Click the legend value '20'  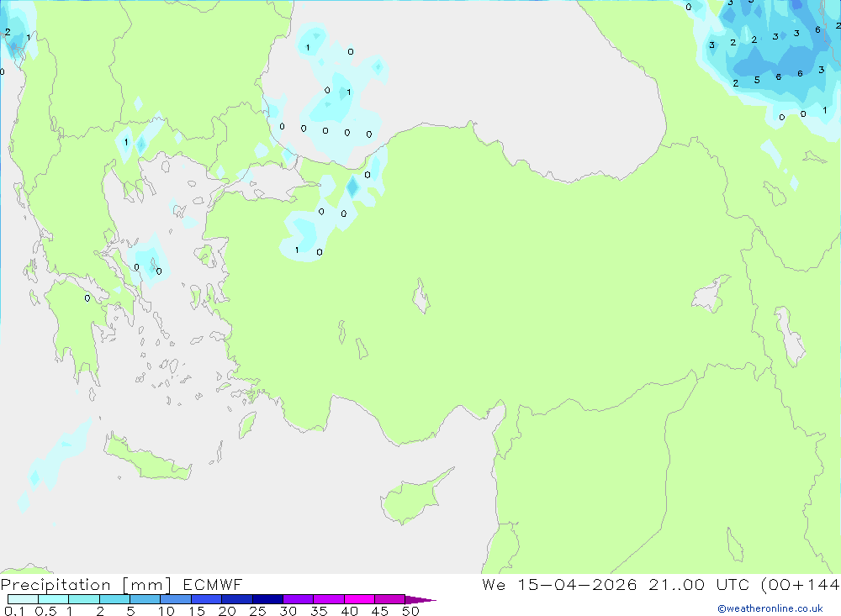[227, 611]
